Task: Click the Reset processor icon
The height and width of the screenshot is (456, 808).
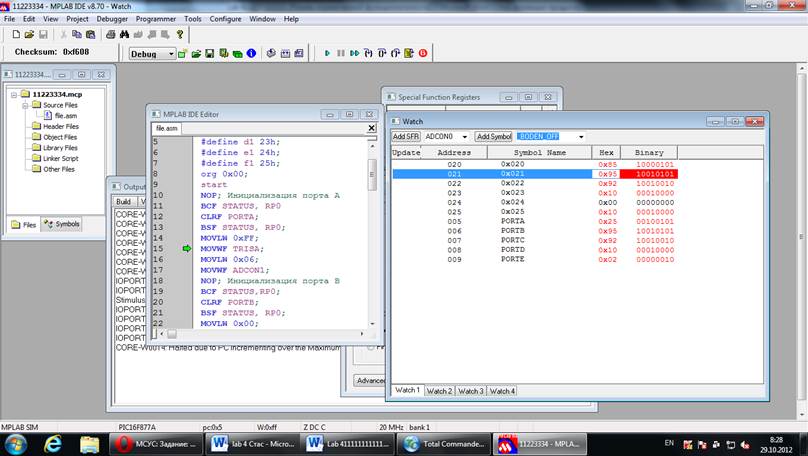Action: tap(409, 53)
